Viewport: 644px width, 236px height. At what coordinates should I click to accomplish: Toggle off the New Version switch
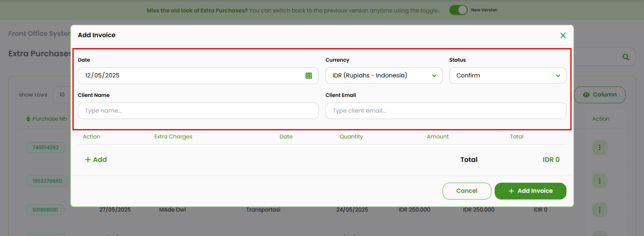click(x=458, y=10)
